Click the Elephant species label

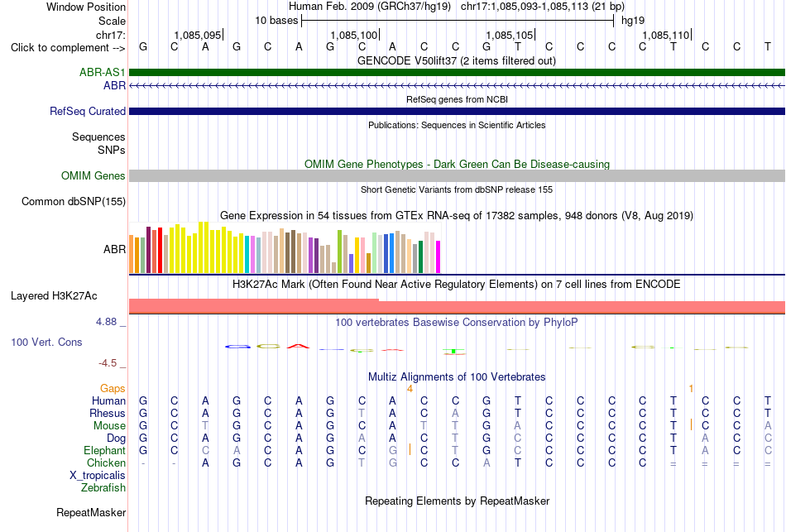click(x=104, y=451)
